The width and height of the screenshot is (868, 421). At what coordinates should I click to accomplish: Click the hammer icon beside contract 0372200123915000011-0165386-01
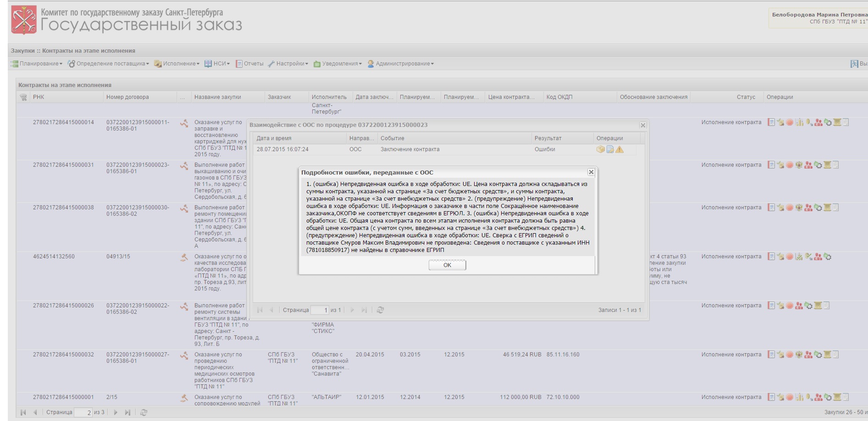(184, 123)
